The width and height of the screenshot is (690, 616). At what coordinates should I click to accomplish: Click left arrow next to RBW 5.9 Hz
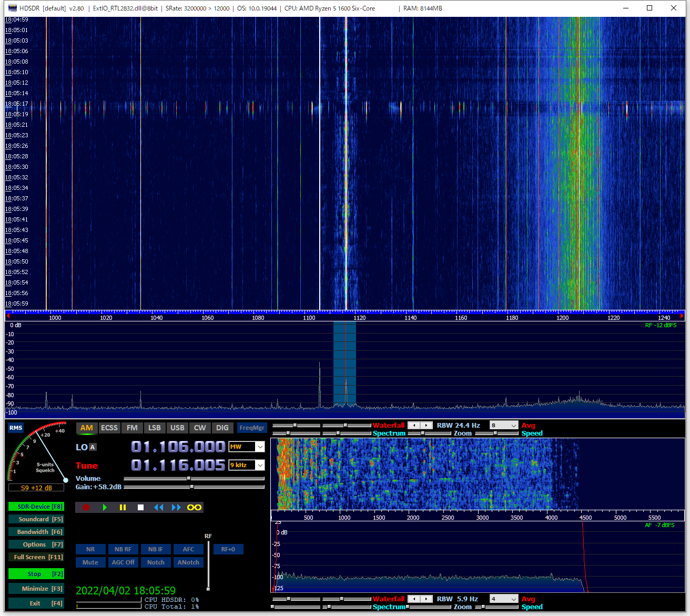tap(414, 599)
